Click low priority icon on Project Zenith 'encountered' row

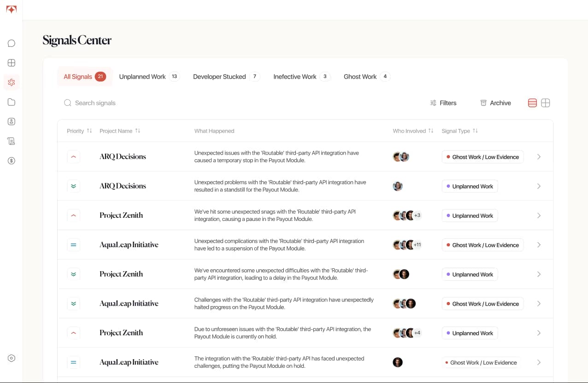73,274
